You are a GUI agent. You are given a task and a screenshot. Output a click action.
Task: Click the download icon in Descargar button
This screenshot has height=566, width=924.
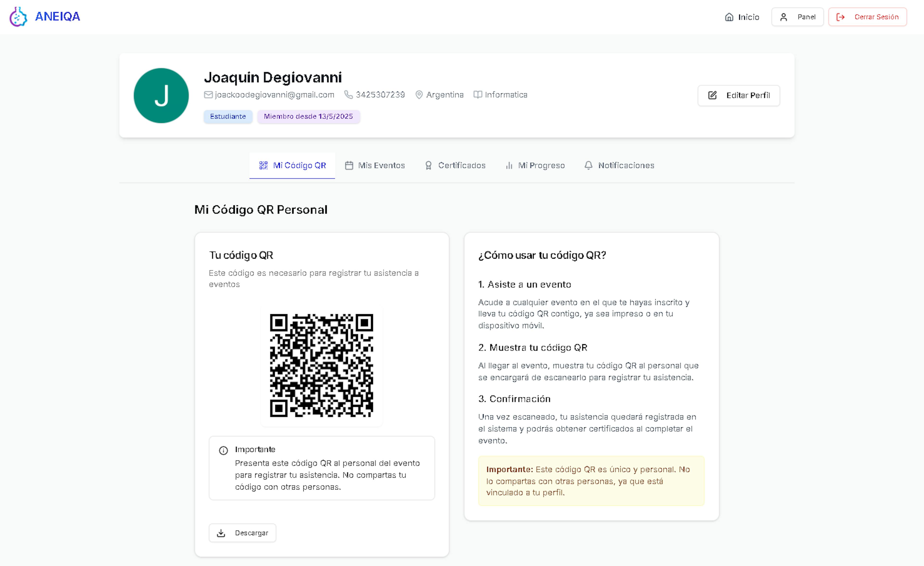pyautogui.click(x=221, y=533)
